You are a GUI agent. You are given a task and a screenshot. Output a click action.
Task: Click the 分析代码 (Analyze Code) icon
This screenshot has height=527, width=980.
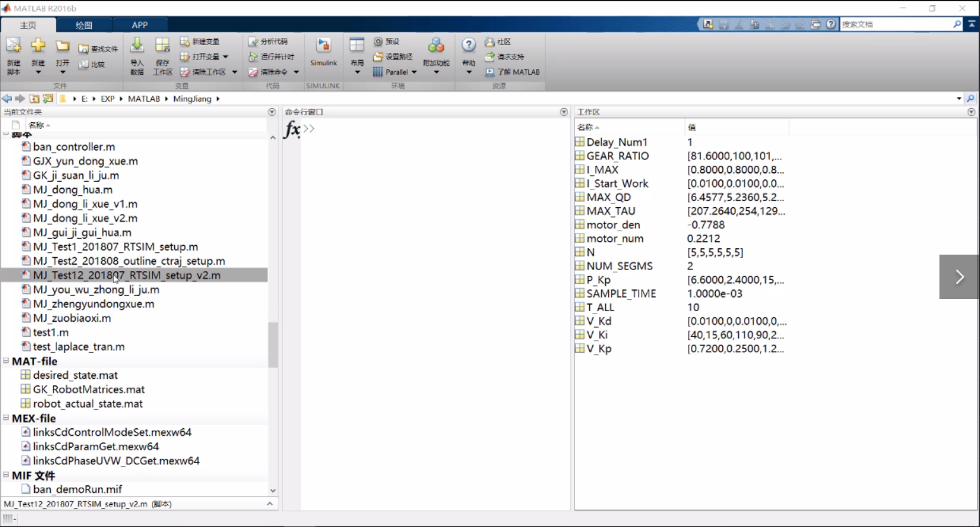point(253,42)
